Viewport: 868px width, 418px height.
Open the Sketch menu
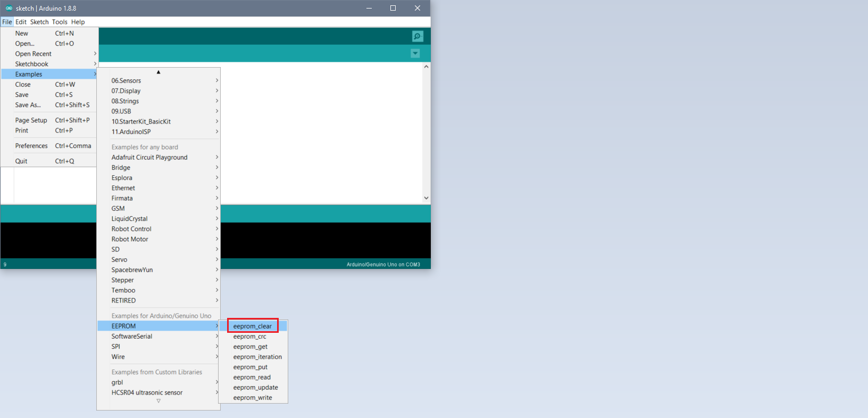tap(39, 22)
